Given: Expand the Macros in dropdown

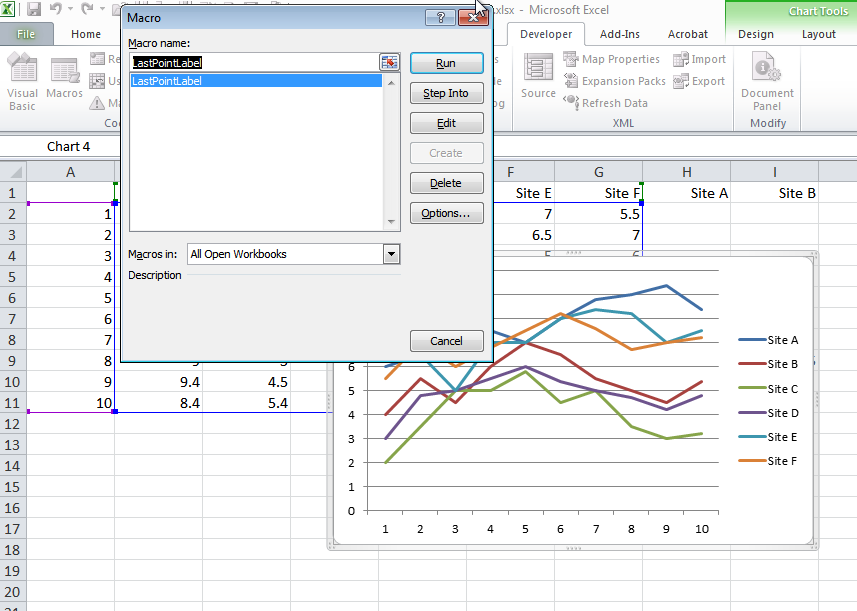Looking at the screenshot, I should (391, 254).
